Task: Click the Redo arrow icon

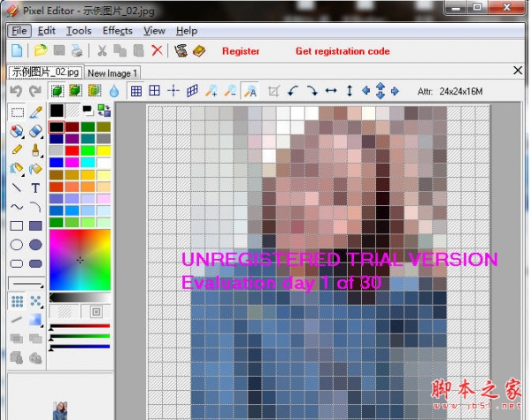Action: pos(35,91)
